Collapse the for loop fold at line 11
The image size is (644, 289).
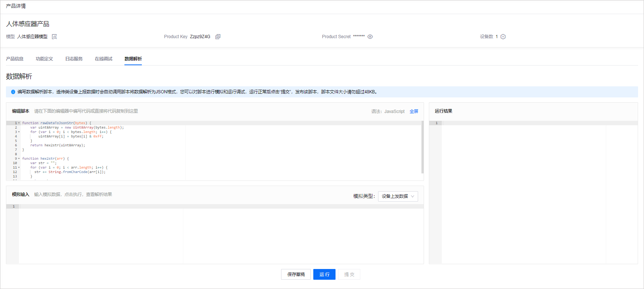click(19, 167)
